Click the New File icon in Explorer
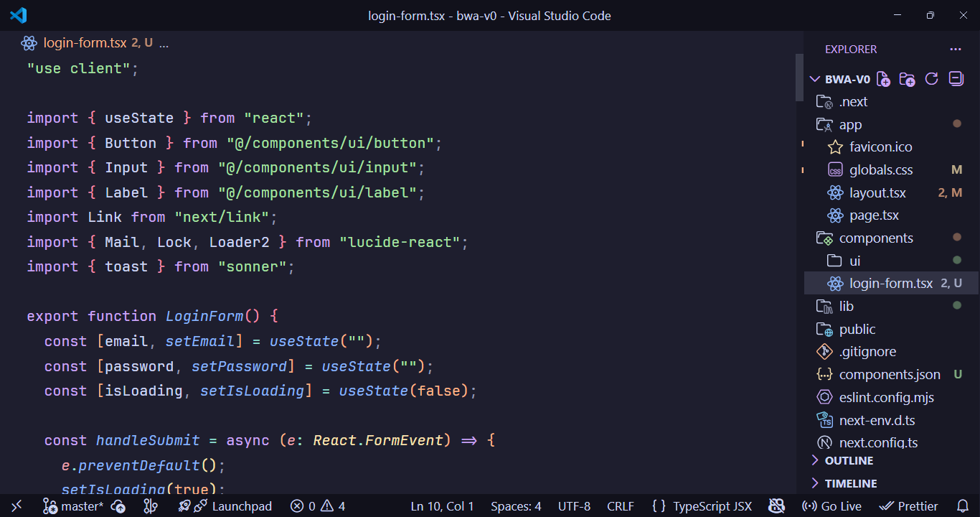 click(884, 79)
